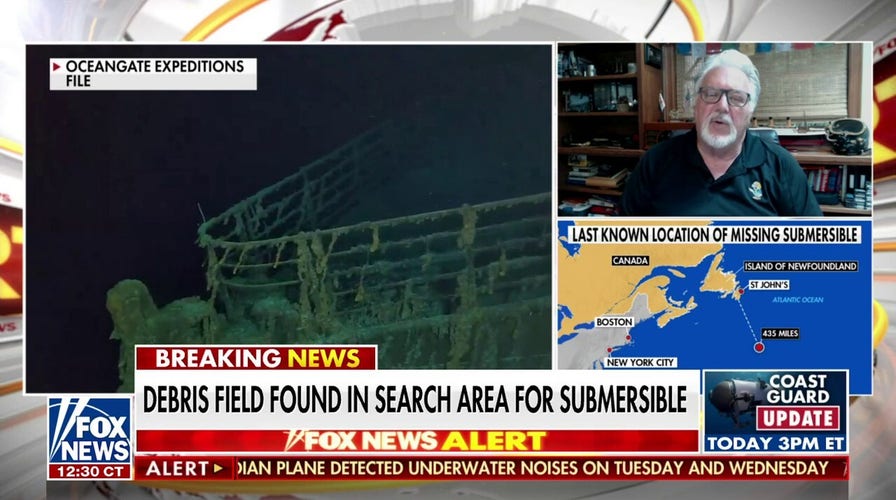Viewport: 896px width, 500px height.
Task: Click the 12:30 CT time display
Action: coord(90,471)
